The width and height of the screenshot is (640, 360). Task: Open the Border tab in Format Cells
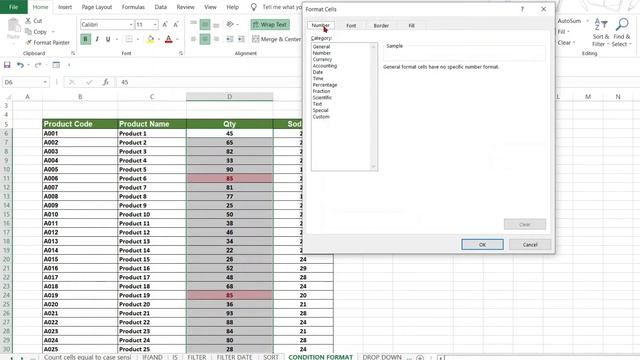[381, 26]
